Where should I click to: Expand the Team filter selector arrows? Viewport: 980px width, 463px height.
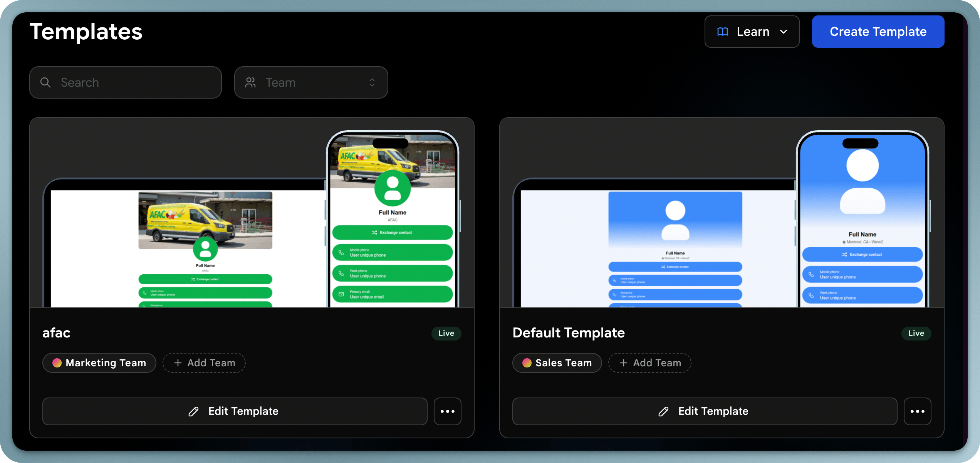tap(372, 82)
